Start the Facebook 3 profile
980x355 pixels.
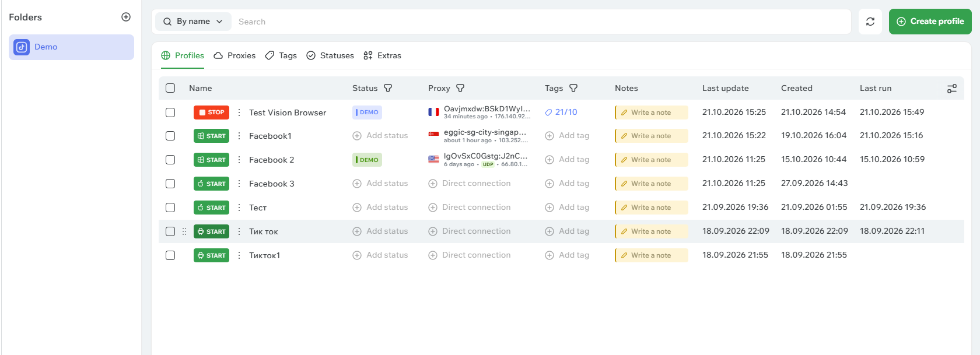pos(211,184)
